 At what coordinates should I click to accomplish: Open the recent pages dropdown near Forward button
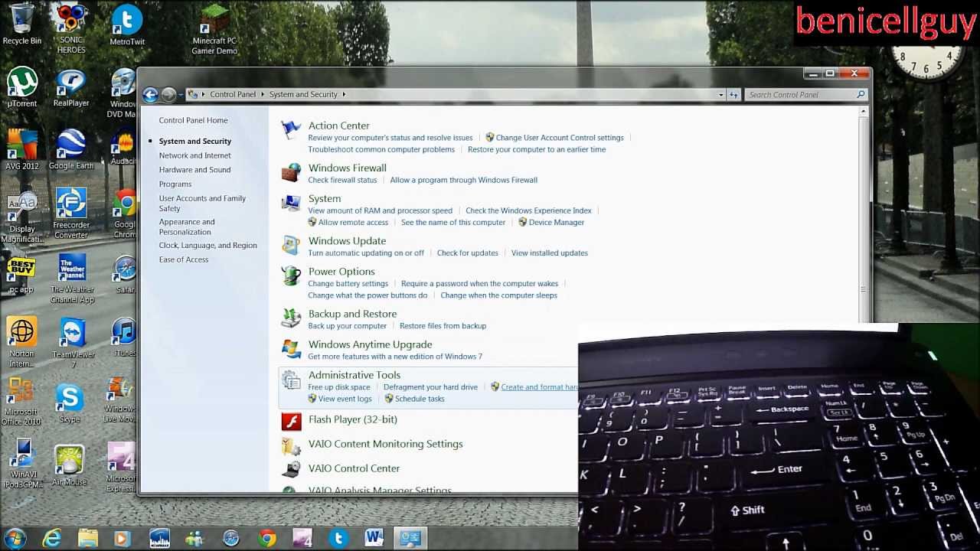[181, 95]
